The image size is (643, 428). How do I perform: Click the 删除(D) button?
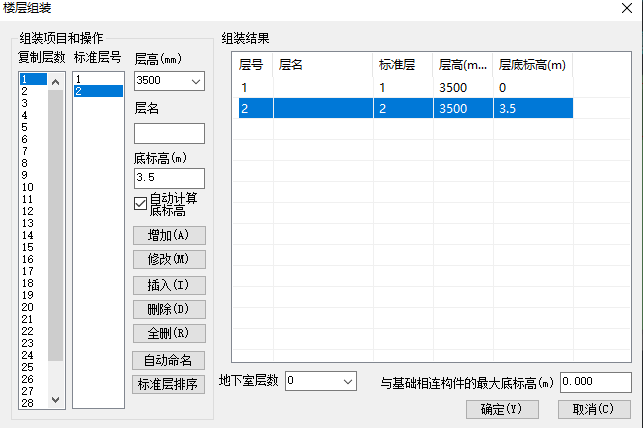click(x=169, y=309)
